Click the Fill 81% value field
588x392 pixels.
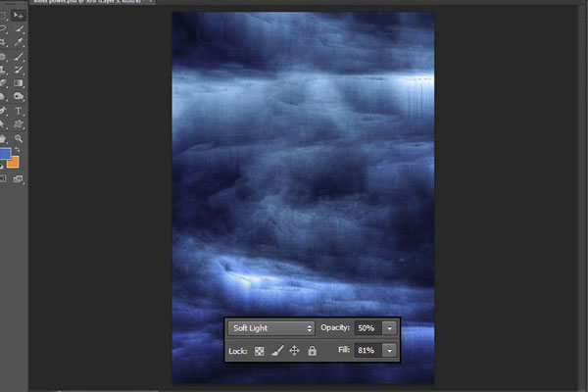coord(368,351)
